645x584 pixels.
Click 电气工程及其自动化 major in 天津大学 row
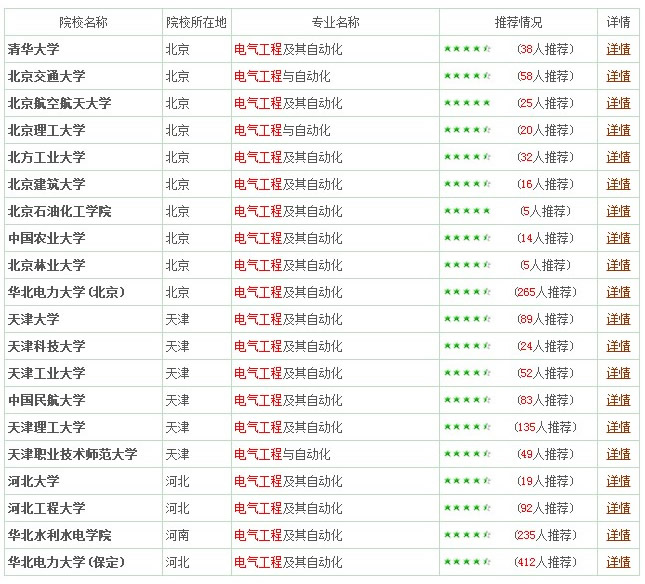[x=288, y=319]
